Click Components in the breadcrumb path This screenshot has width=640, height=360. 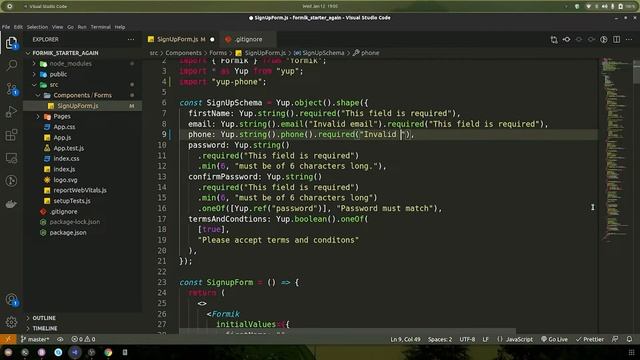coord(183,53)
